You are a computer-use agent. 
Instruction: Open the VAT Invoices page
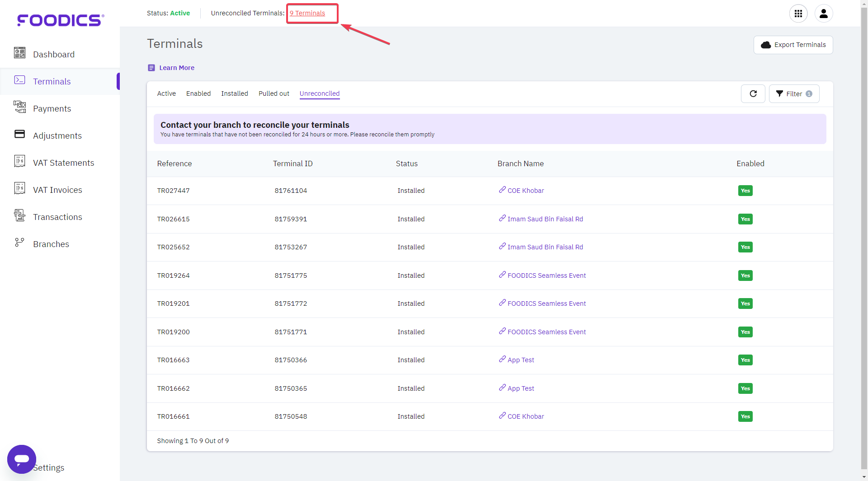[57, 190]
